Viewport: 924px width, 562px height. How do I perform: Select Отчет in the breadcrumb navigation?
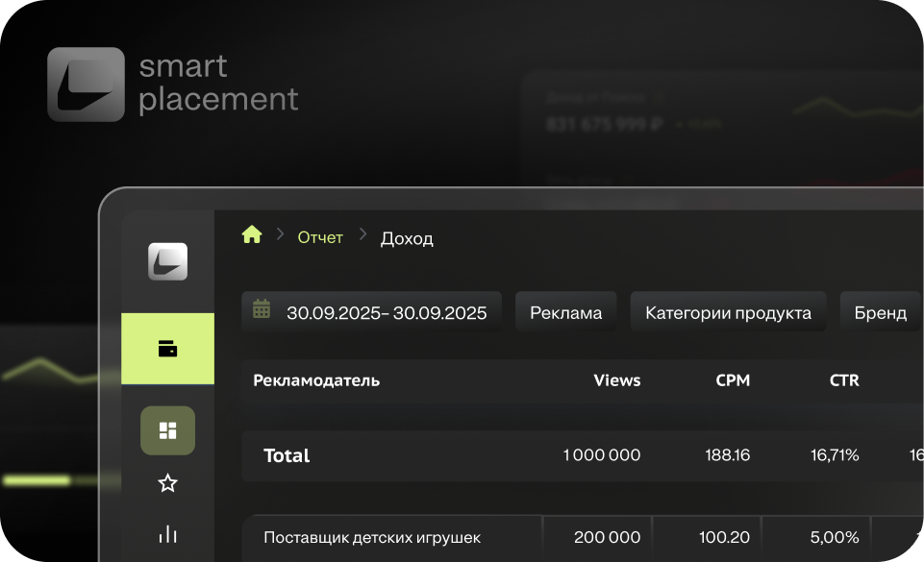[320, 236]
